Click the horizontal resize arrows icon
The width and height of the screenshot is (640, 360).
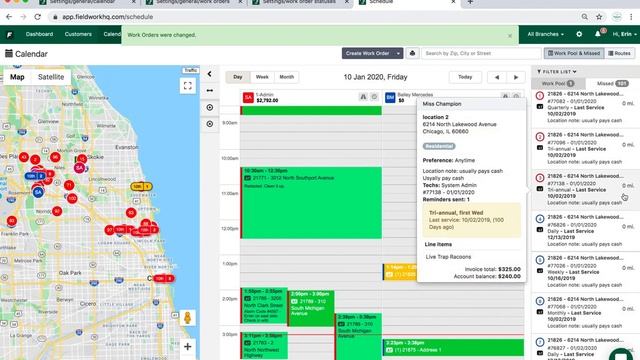pyautogui.click(x=209, y=90)
